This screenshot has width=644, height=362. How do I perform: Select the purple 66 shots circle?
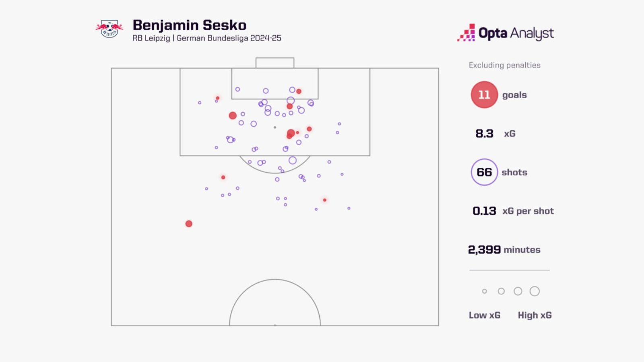(x=484, y=172)
